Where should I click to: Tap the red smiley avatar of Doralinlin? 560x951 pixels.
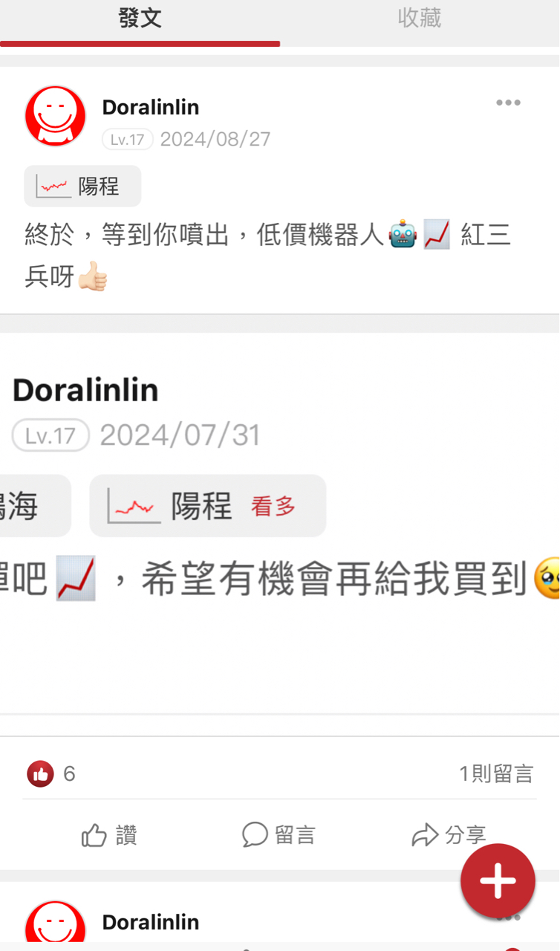click(x=55, y=115)
